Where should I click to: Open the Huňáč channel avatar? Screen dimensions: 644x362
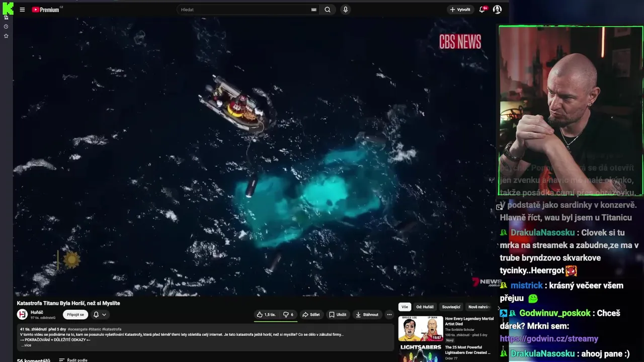[x=22, y=314]
